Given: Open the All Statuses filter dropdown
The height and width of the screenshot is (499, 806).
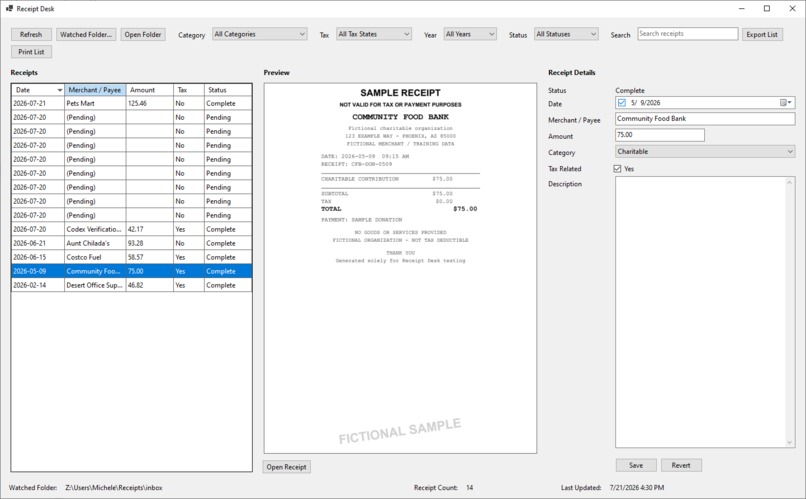Looking at the screenshot, I should coord(566,34).
